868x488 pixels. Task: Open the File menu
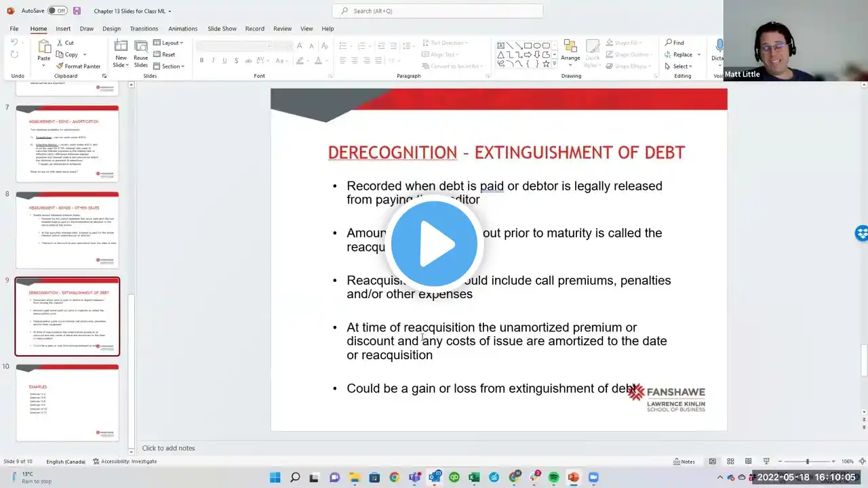coord(14,28)
